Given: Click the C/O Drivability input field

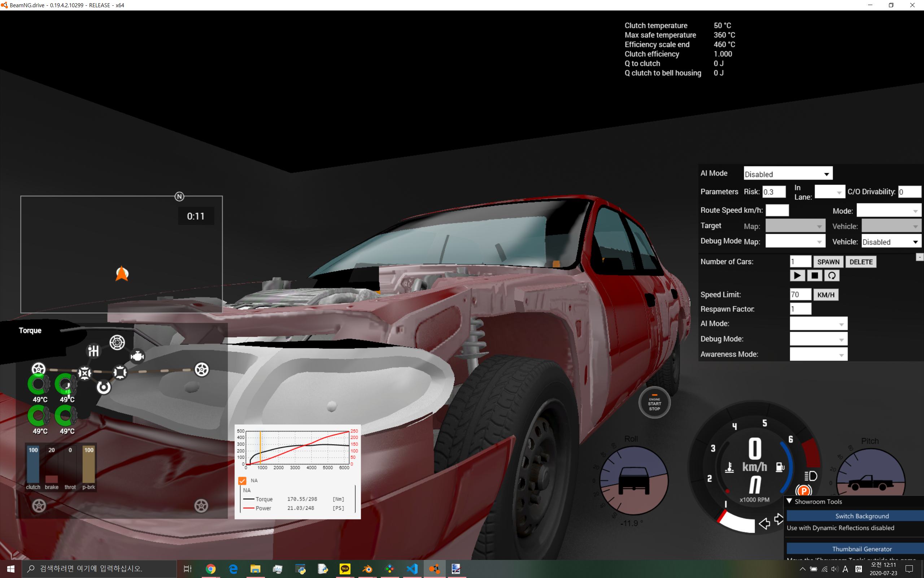Looking at the screenshot, I should click(x=910, y=192).
